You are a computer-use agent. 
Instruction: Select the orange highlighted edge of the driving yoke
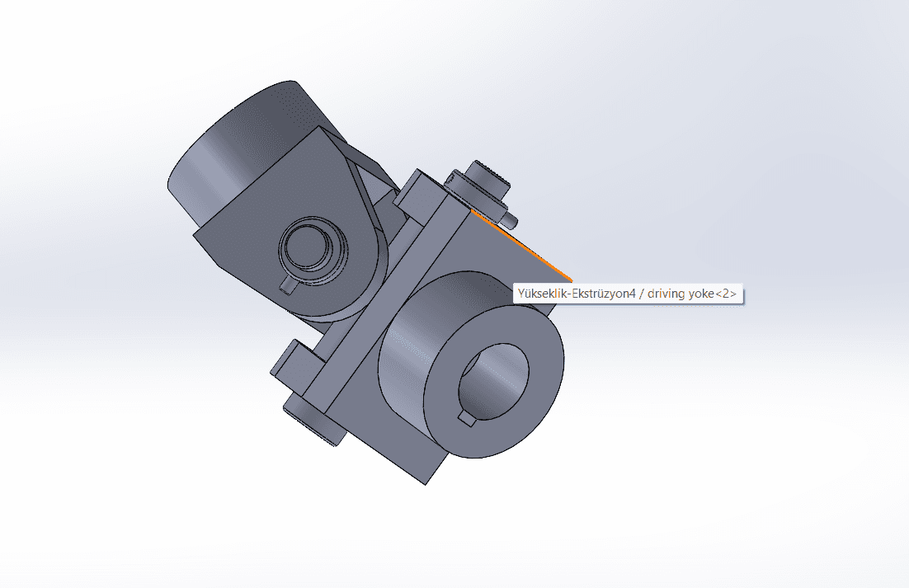pyautogui.click(x=520, y=246)
